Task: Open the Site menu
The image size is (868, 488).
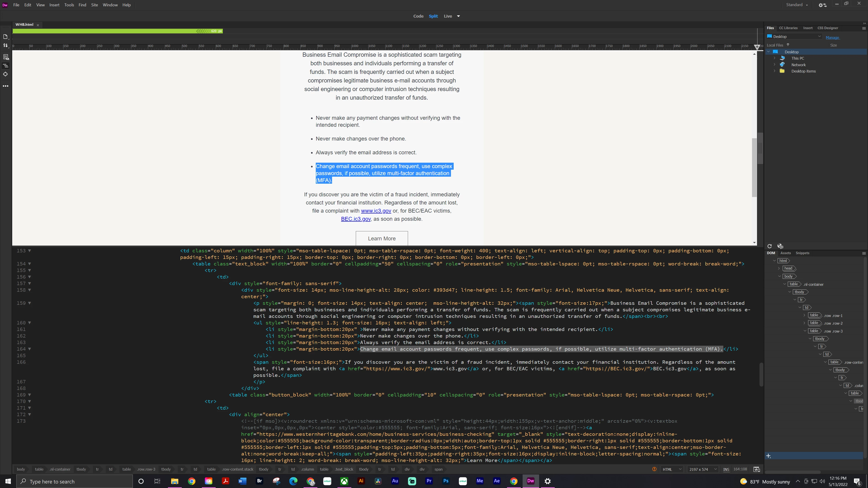Action: [x=94, y=5]
